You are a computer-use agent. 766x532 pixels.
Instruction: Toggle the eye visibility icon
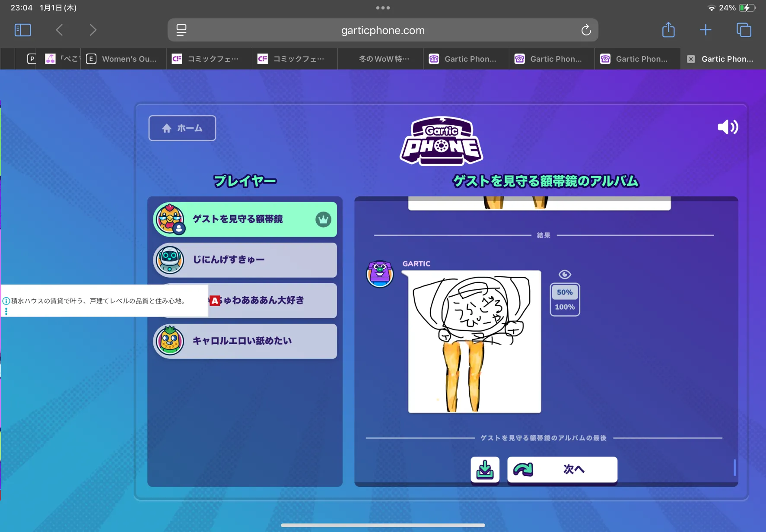(565, 274)
